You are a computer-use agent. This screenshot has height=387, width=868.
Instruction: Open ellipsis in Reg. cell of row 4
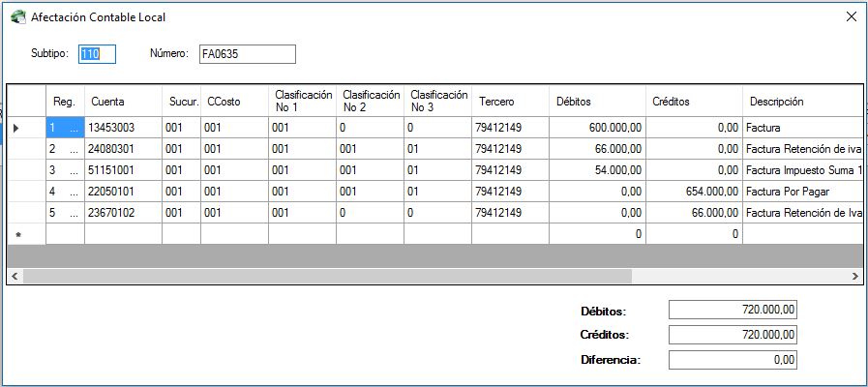pyautogui.click(x=75, y=192)
